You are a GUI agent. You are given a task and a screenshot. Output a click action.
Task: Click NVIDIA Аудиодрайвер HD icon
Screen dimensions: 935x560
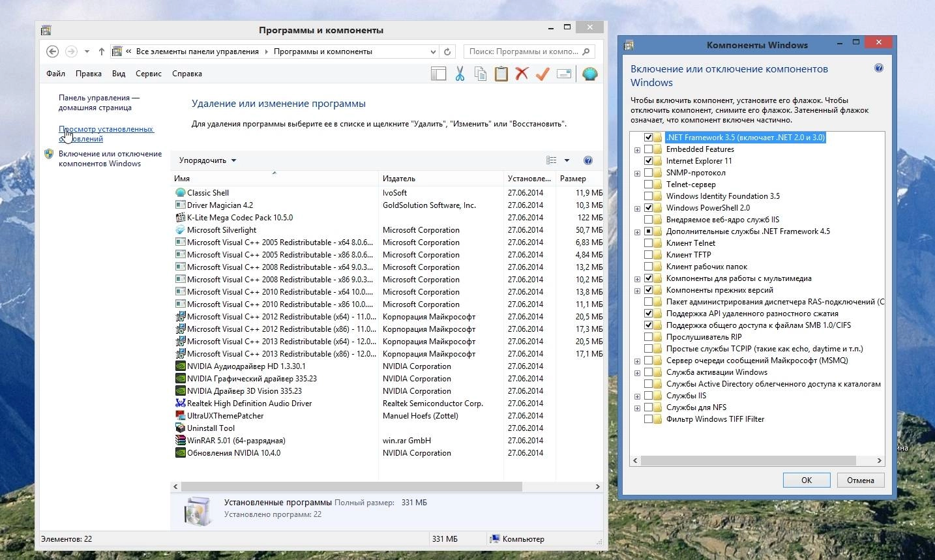click(181, 366)
